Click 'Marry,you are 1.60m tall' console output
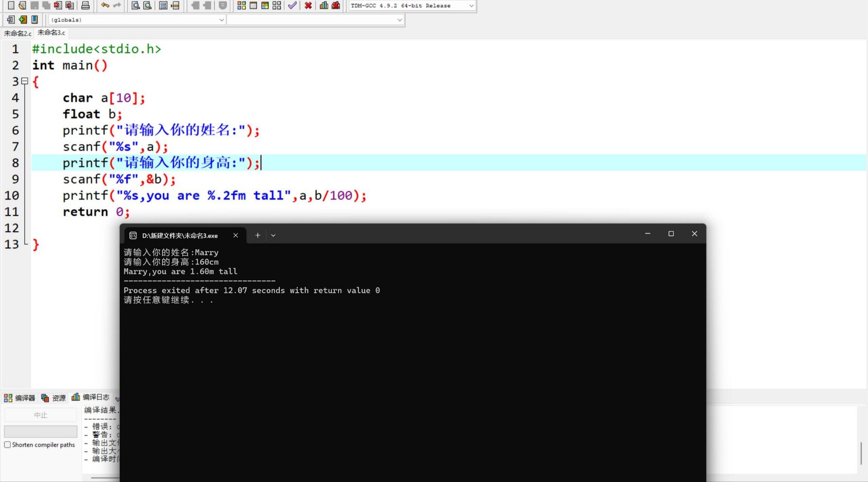The height and width of the screenshot is (482, 868). pyautogui.click(x=180, y=271)
